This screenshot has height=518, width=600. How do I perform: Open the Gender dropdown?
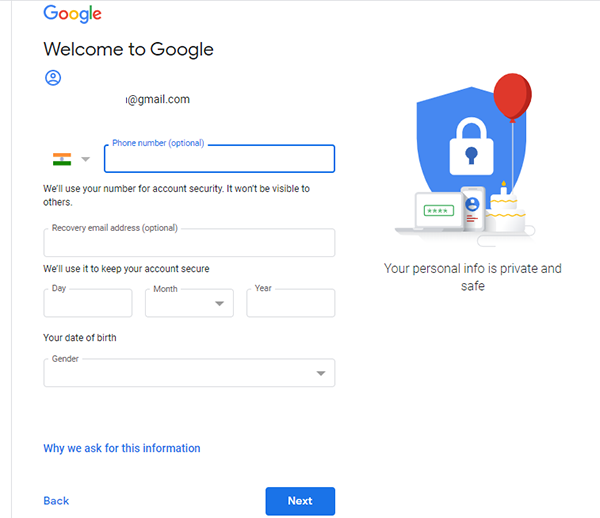(x=189, y=373)
